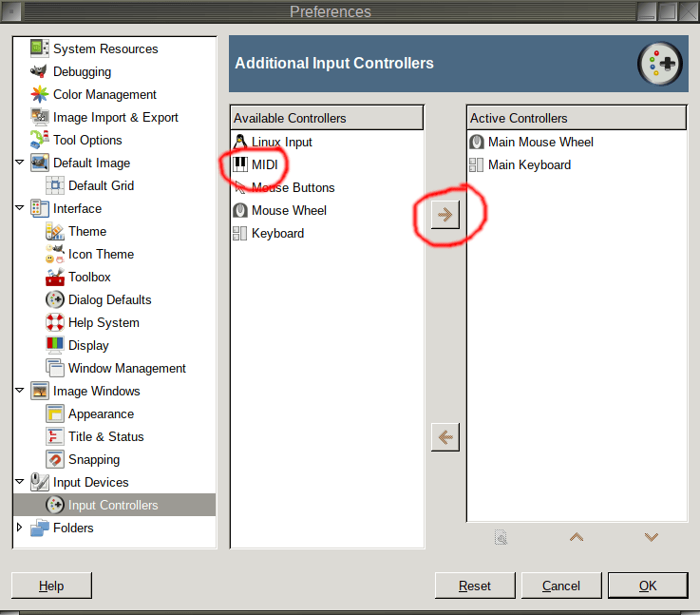Click the Image Windows icon
The image size is (700, 615).
click(39, 391)
